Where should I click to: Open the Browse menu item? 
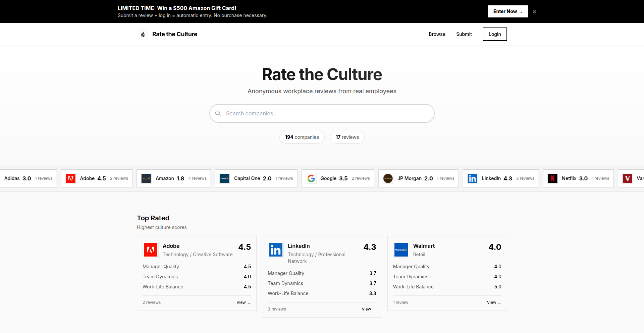[437, 34]
